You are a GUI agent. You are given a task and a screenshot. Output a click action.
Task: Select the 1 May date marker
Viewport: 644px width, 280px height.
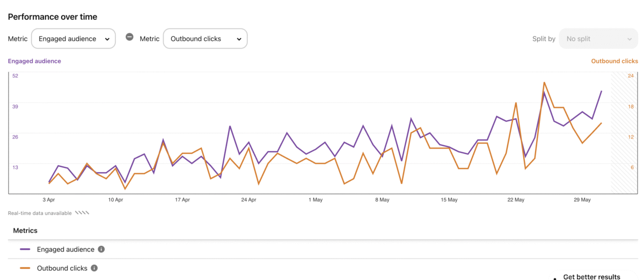pyautogui.click(x=316, y=200)
